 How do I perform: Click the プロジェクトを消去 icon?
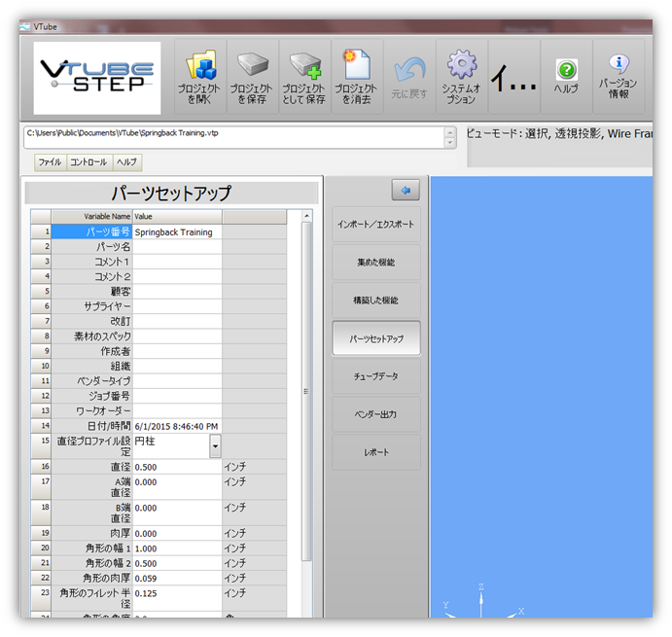pos(357,68)
